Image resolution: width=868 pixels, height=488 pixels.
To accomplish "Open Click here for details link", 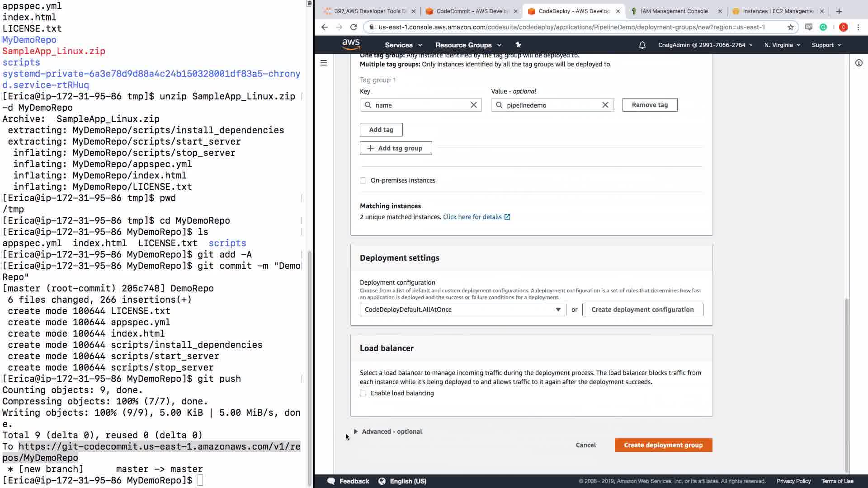I will click(472, 217).
